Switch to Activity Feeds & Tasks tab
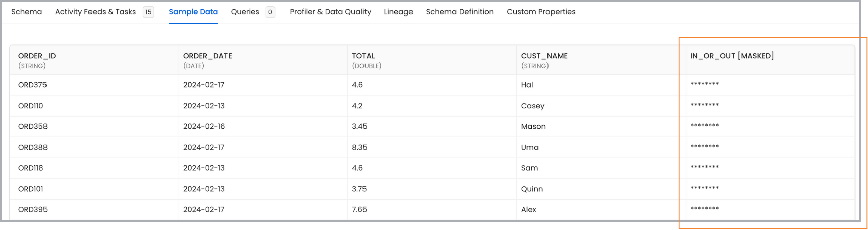This screenshot has width=868, height=230. (95, 12)
